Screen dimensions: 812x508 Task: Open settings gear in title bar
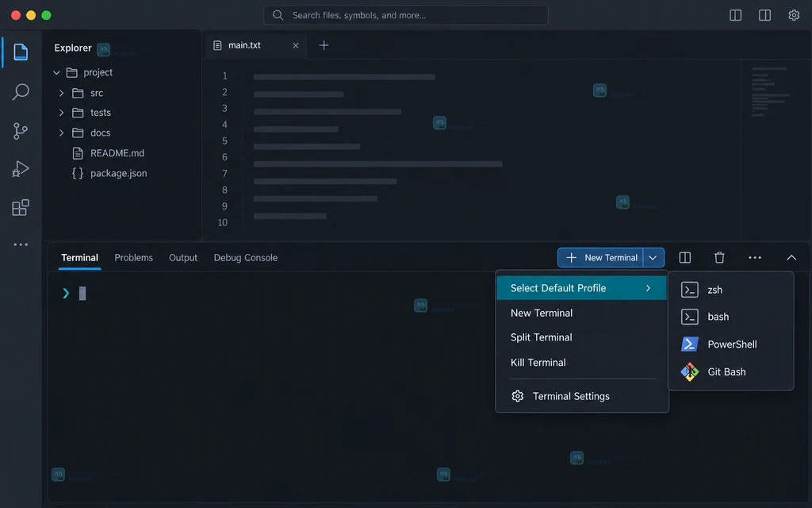coord(794,15)
